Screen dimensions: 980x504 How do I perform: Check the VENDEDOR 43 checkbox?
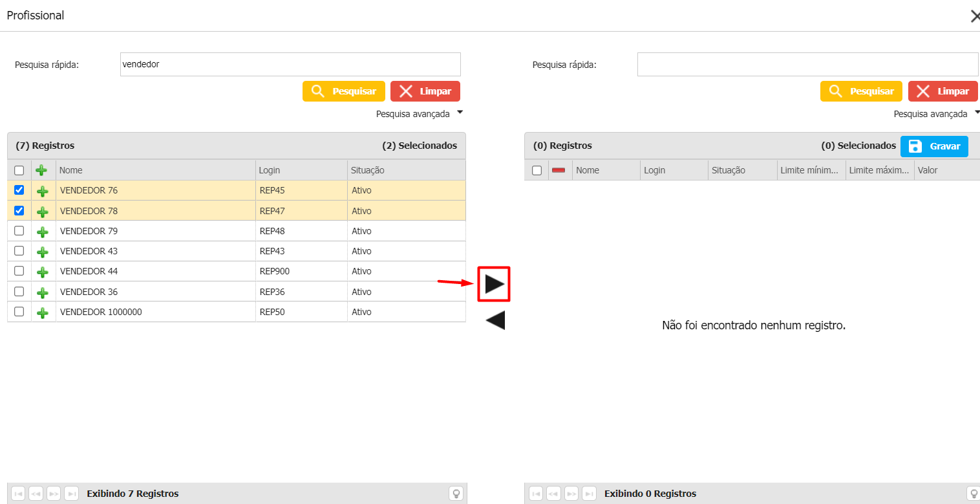click(19, 250)
